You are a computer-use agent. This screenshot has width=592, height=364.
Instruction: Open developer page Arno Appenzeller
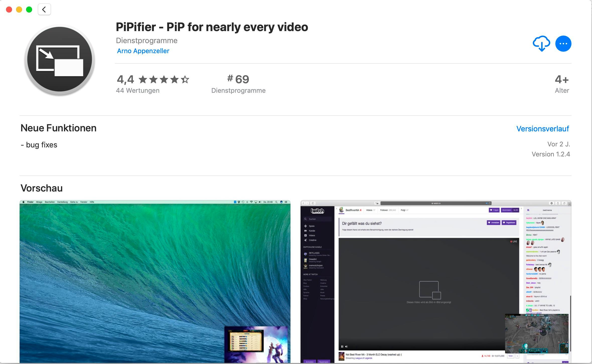click(x=143, y=51)
